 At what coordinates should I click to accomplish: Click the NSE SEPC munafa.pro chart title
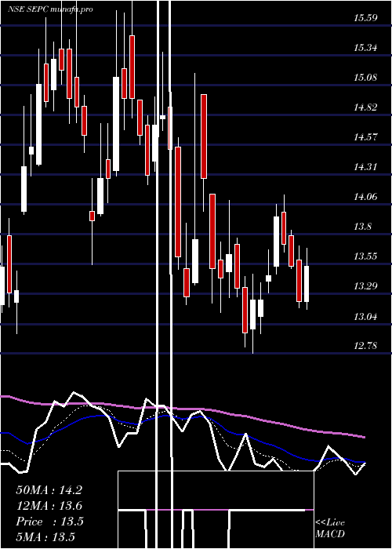(50, 9)
